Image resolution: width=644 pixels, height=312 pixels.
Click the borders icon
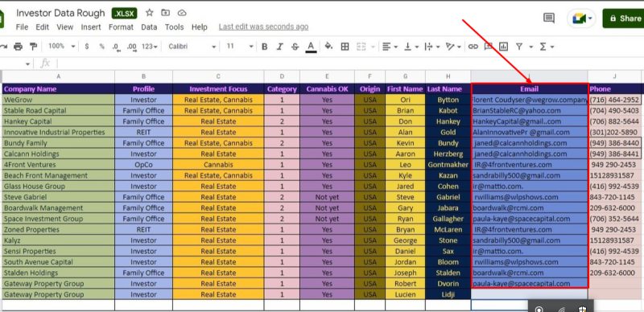[x=345, y=47]
